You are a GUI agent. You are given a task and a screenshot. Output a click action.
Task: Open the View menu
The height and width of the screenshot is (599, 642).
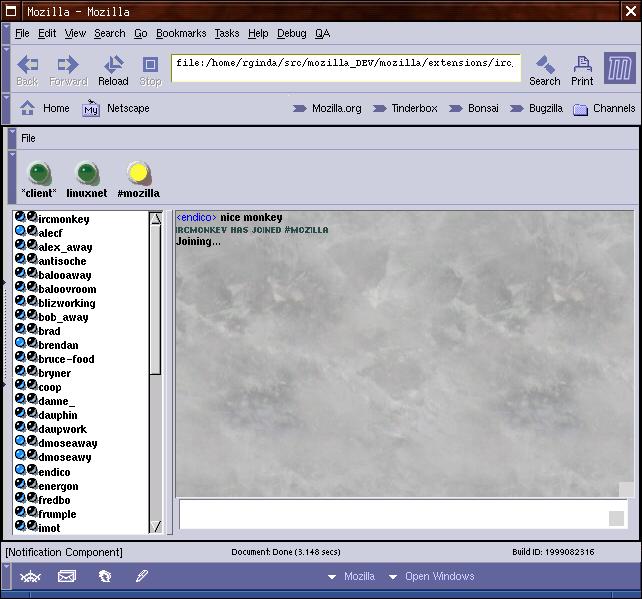75,34
